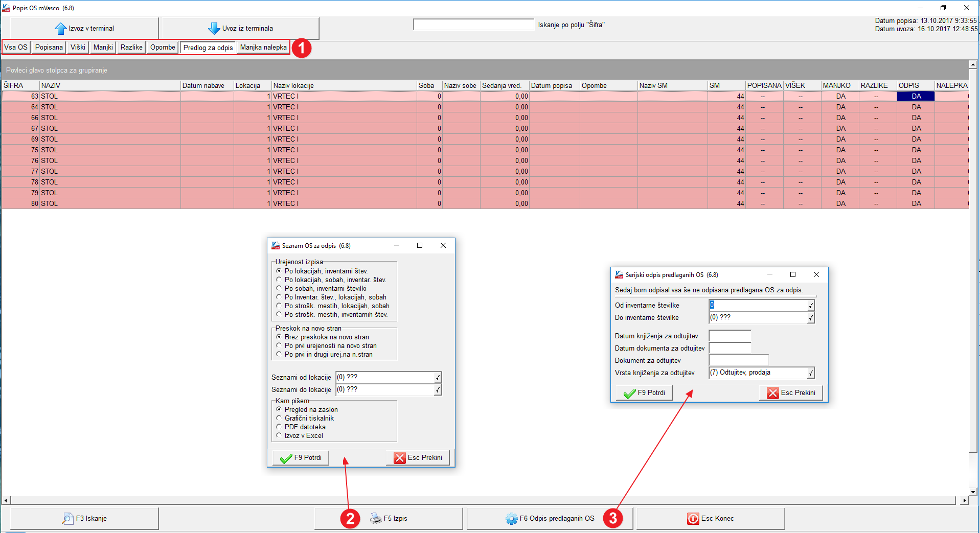Viewport: 980px width, 533px height.
Task: Switch to Vsa OS tab
Action: (x=16, y=48)
